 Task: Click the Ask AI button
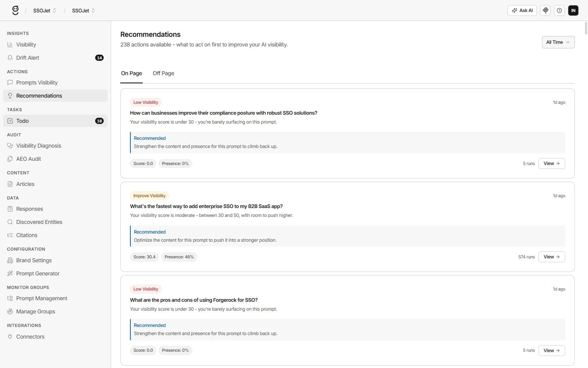click(x=522, y=10)
